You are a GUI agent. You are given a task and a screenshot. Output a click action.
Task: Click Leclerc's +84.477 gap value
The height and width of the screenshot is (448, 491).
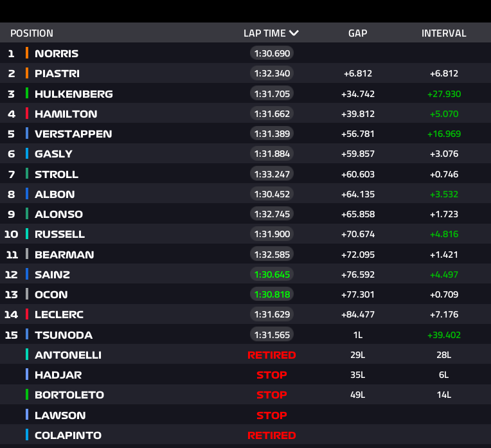[357, 315]
